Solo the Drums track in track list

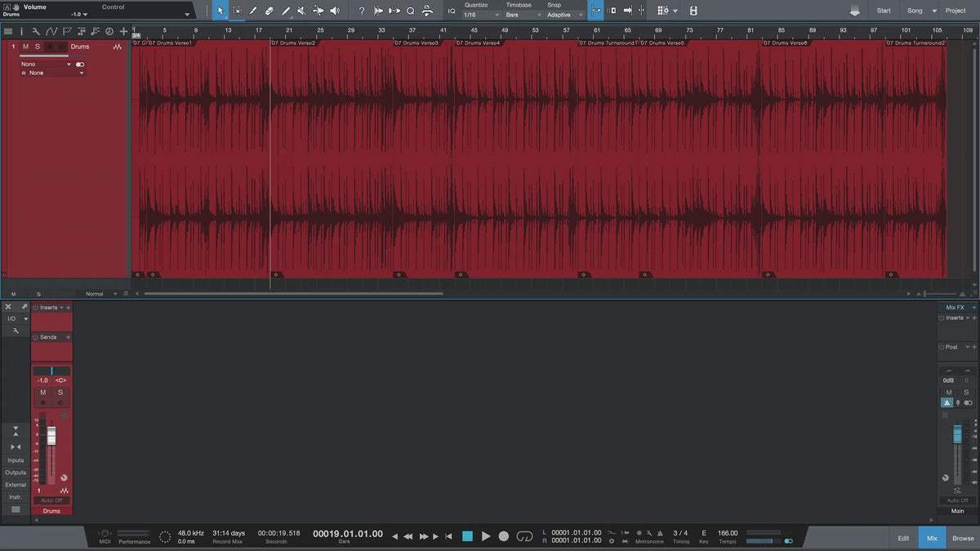[37, 47]
